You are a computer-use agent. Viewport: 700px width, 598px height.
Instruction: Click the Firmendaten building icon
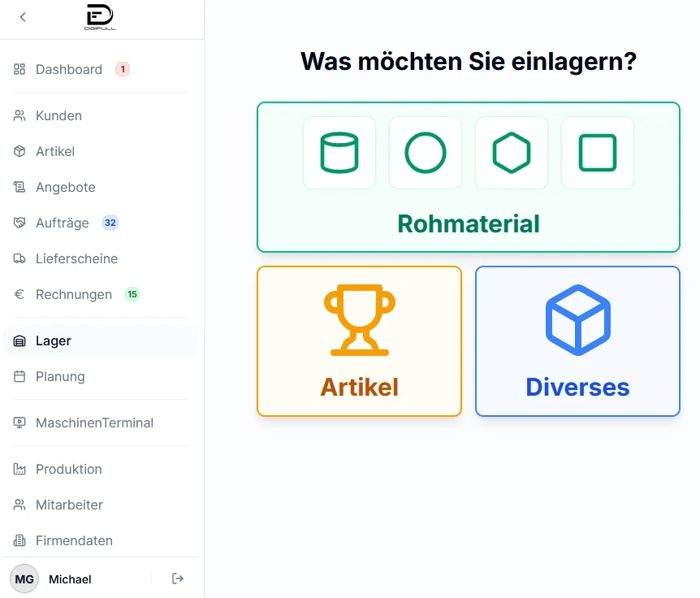pos(19,540)
